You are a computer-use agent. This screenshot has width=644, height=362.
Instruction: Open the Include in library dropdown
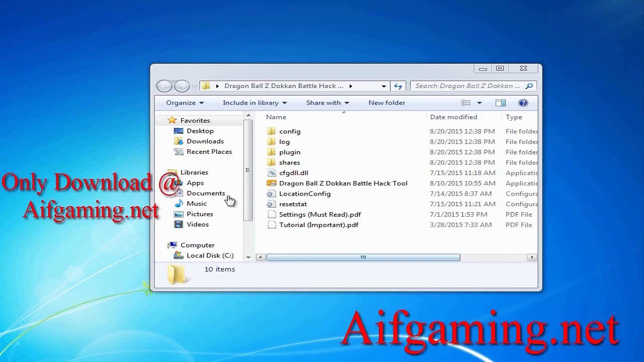[x=255, y=103]
